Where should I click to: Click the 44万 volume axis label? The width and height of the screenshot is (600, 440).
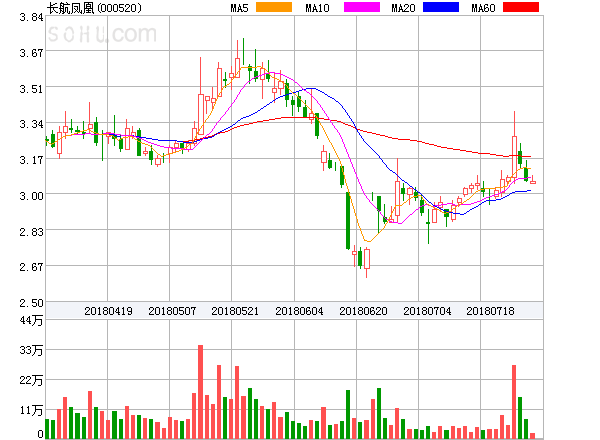coord(31,320)
